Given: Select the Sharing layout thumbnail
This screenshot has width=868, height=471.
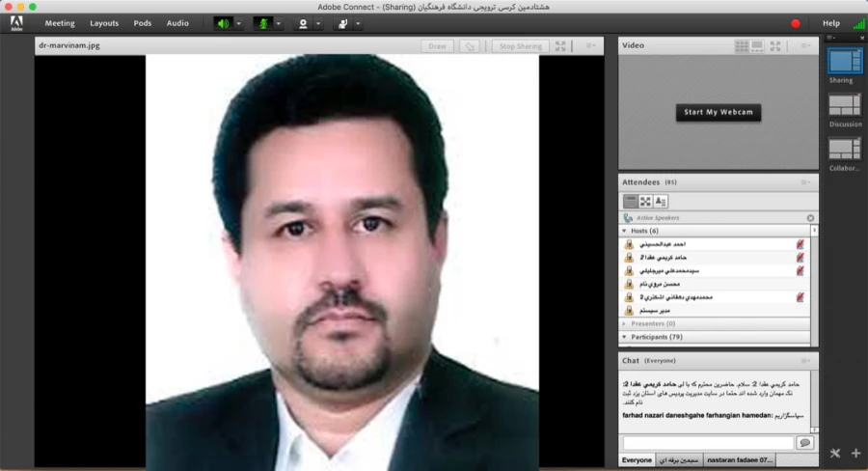Looking at the screenshot, I should coord(844,60).
